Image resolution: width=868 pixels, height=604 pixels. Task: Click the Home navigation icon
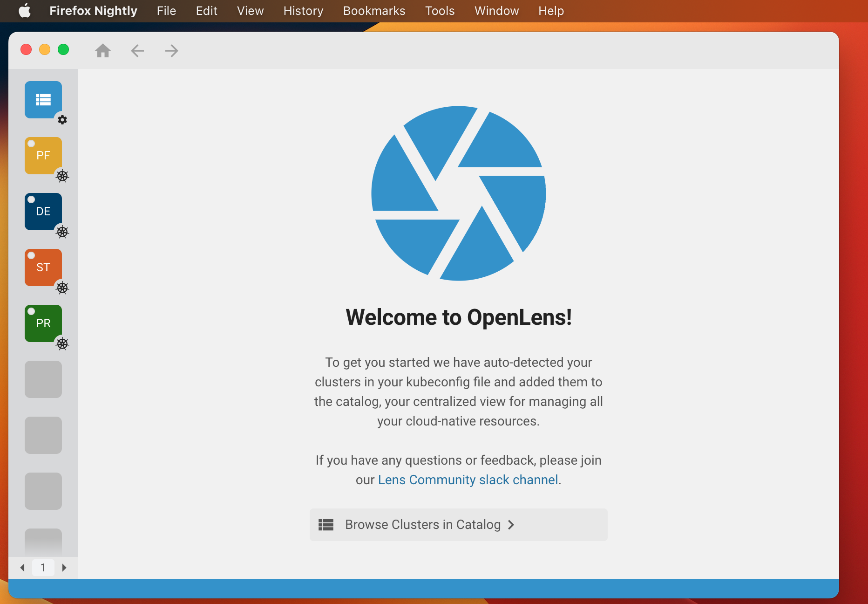pyautogui.click(x=103, y=51)
